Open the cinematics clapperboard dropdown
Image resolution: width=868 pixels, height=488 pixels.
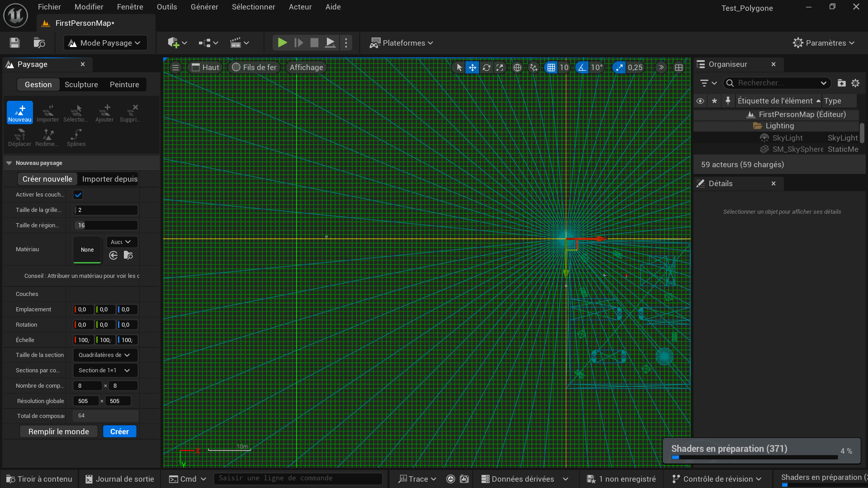tap(240, 43)
